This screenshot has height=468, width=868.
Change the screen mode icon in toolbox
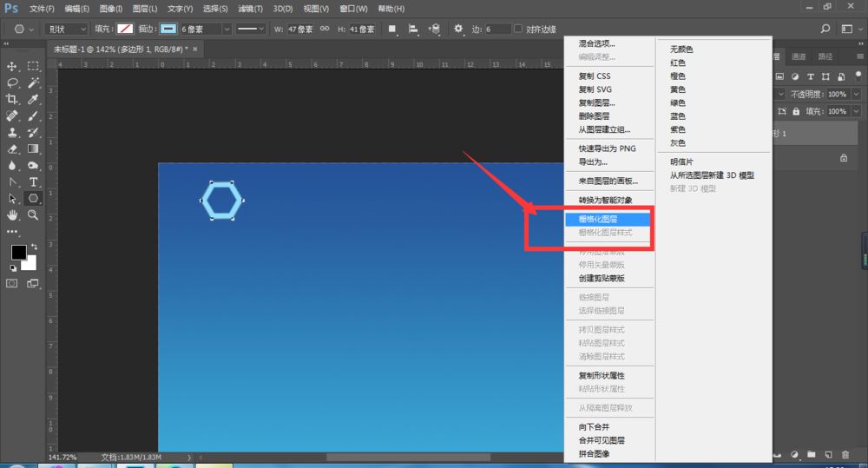[33, 284]
